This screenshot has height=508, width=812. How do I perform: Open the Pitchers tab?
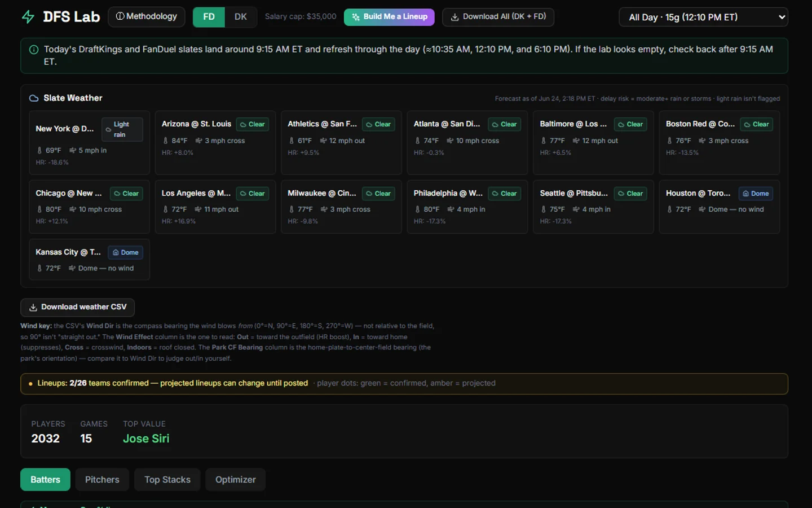coord(102,480)
